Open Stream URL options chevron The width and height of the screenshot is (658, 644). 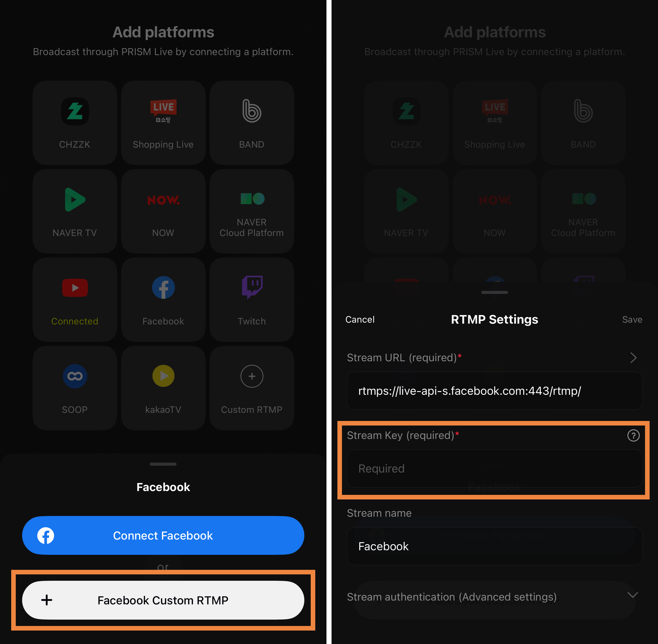tap(633, 357)
